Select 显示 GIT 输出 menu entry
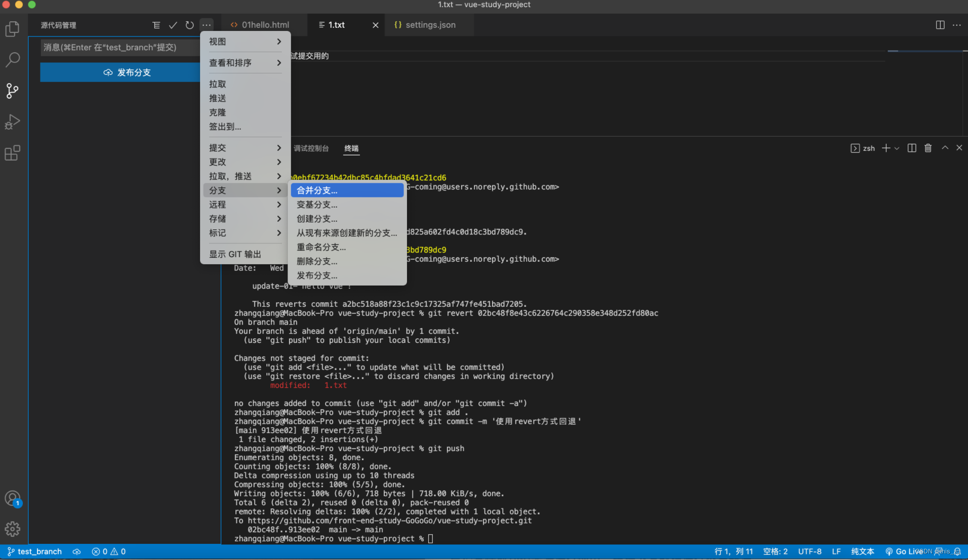 tap(246, 254)
